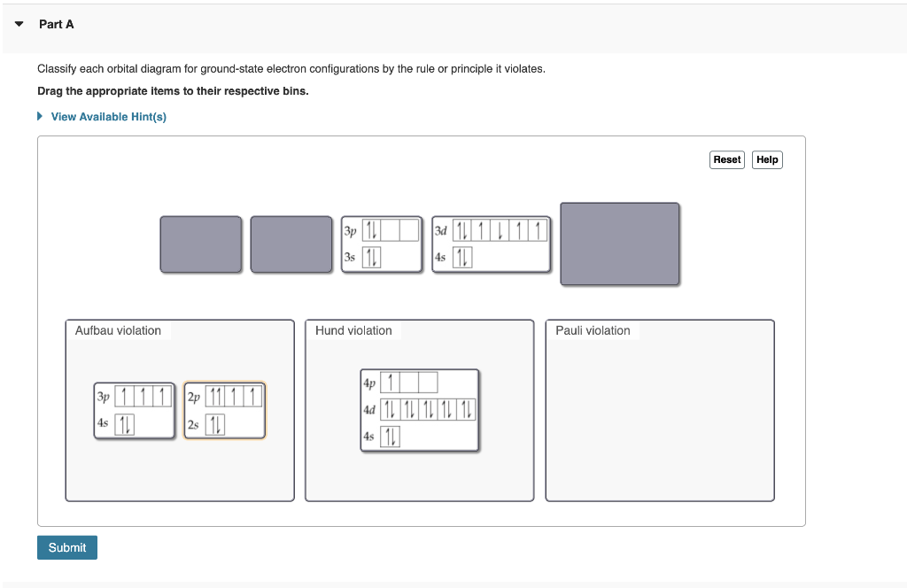Image resolution: width=907 pixels, height=588 pixels.
Task: Click the Reset button
Action: click(x=726, y=159)
